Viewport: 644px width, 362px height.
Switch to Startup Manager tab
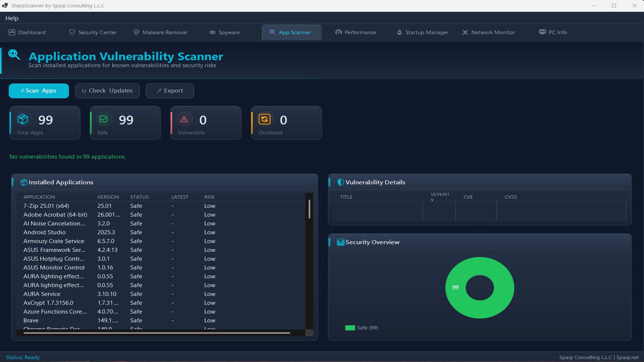click(x=422, y=32)
